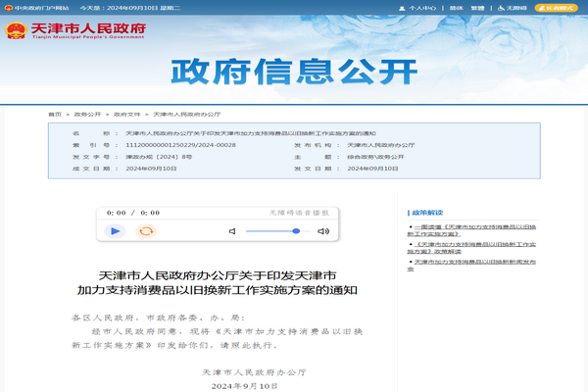Play the accessible audio reading
588x392 pixels.
116,231
